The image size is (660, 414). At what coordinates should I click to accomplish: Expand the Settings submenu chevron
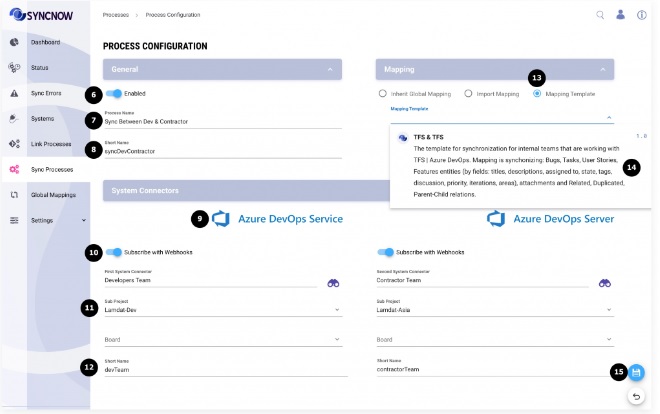pyautogui.click(x=84, y=220)
